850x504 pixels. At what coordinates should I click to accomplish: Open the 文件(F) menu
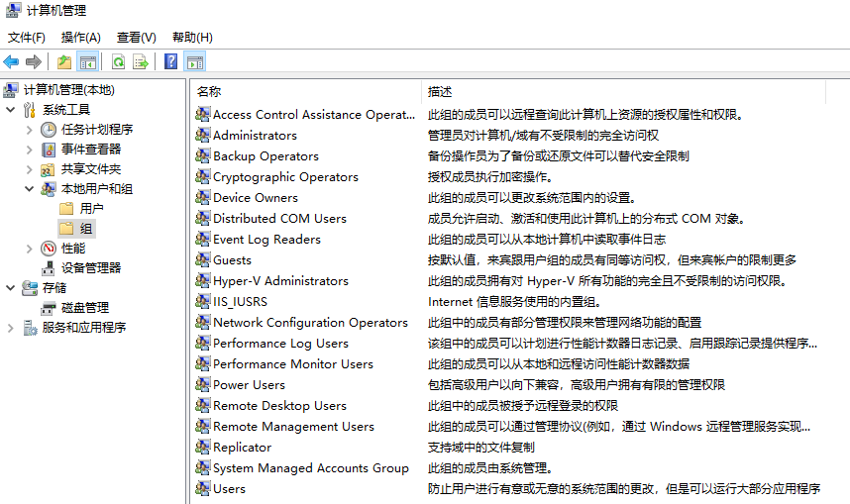pyautogui.click(x=27, y=38)
